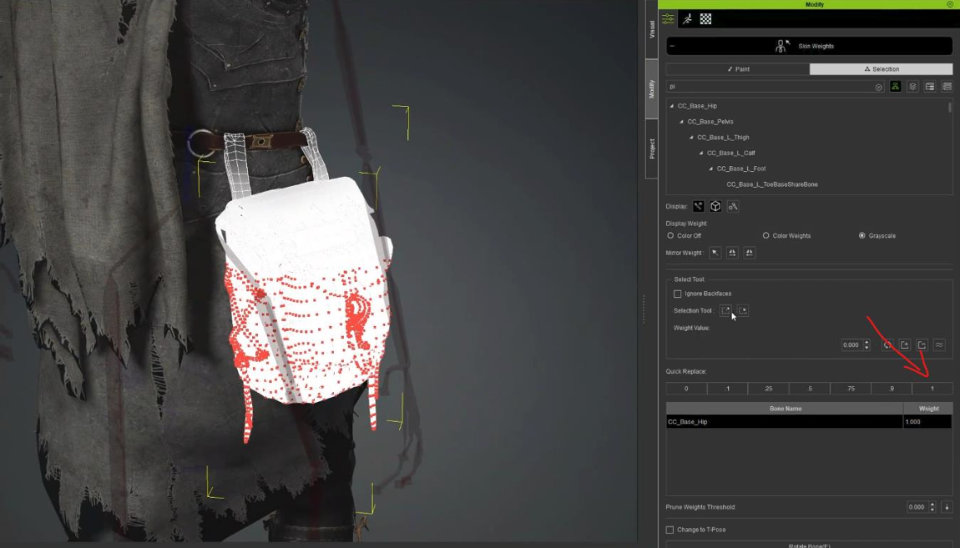Select the Color Weights radio button
This screenshot has width=960, height=548.
click(x=766, y=236)
